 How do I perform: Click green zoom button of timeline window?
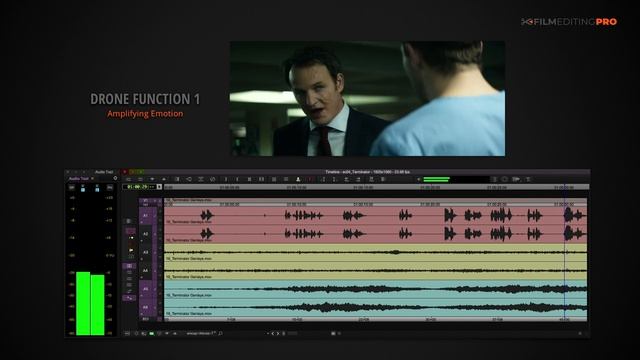(x=140, y=172)
